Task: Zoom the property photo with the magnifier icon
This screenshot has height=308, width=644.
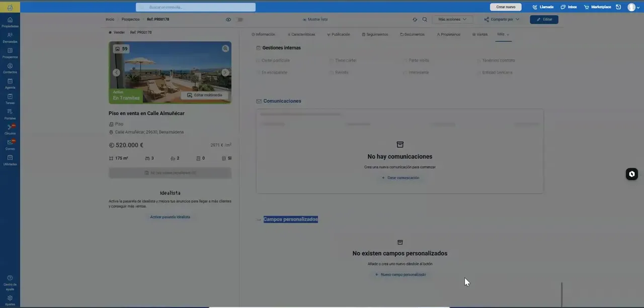Action: point(225,49)
